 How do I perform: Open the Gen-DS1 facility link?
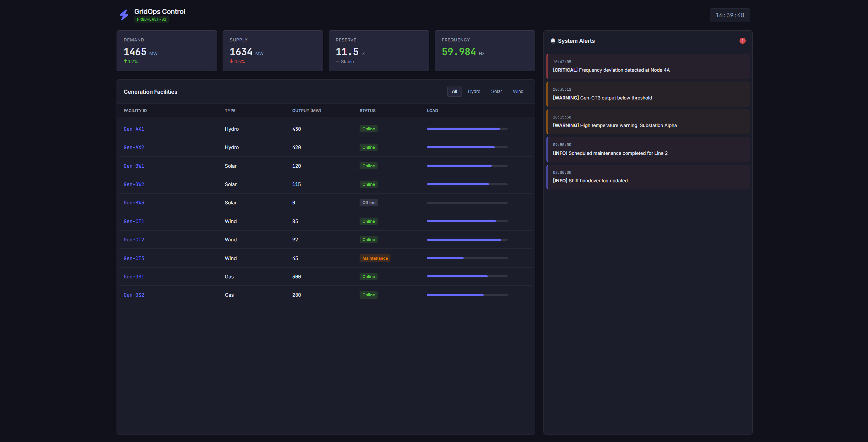pos(134,277)
